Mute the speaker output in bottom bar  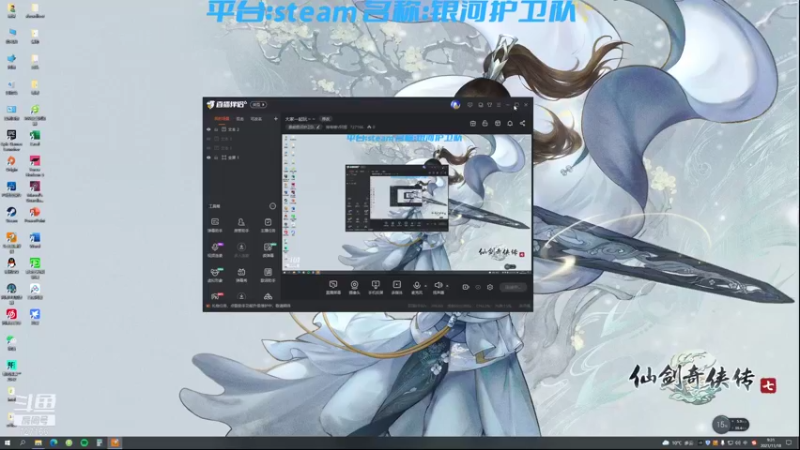click(438, 287)
